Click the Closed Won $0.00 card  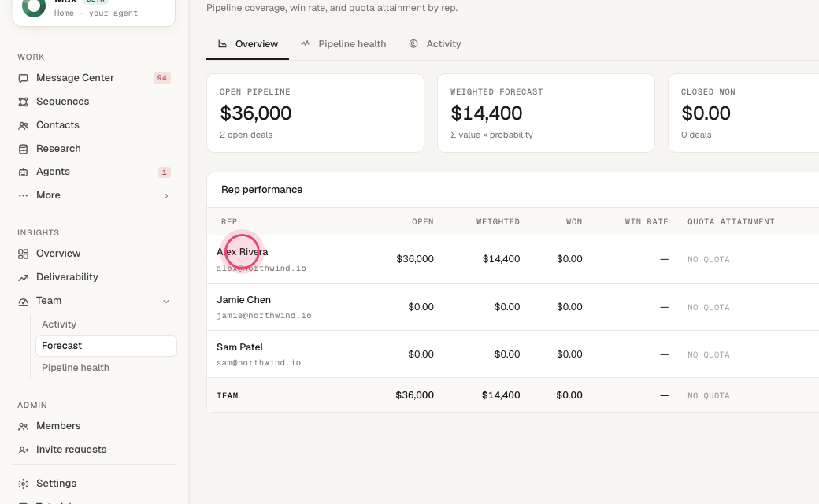coord(743,113)
